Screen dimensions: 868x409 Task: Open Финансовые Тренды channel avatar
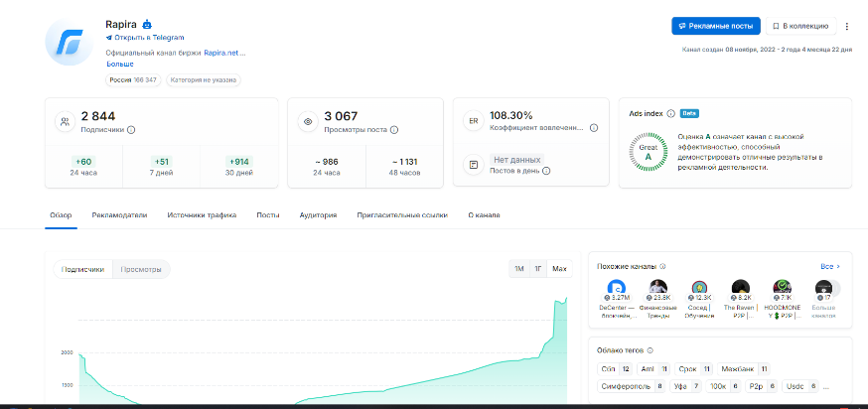pos(658,288)
